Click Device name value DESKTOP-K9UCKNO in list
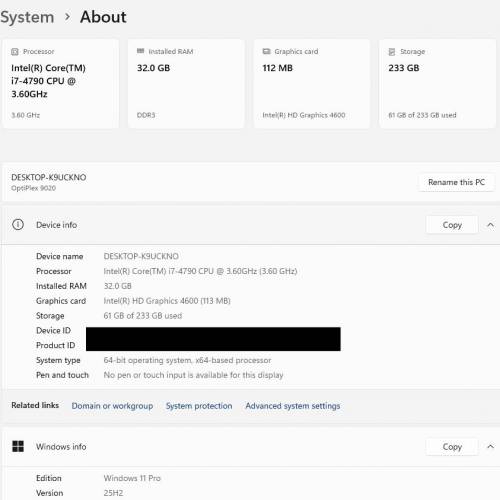The width and height of the screenshot is (500, 500). (141, 256)
